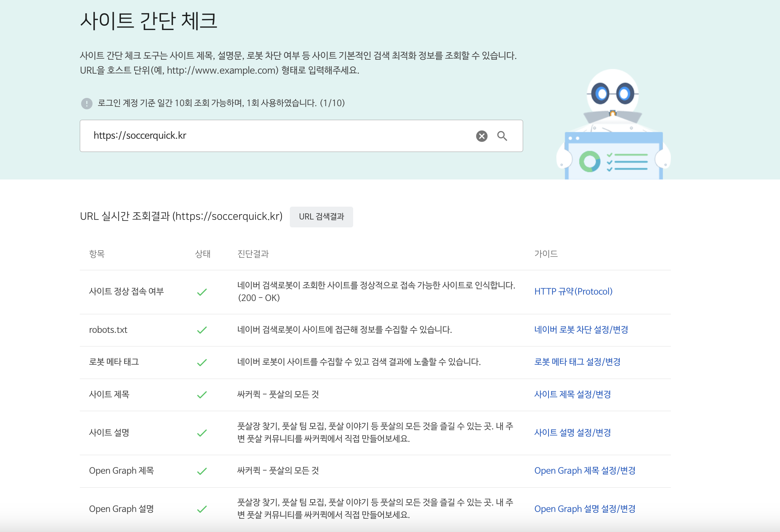Click the magnifier icon to run site check
Screen dimensions: 780x532
point(503,136)
